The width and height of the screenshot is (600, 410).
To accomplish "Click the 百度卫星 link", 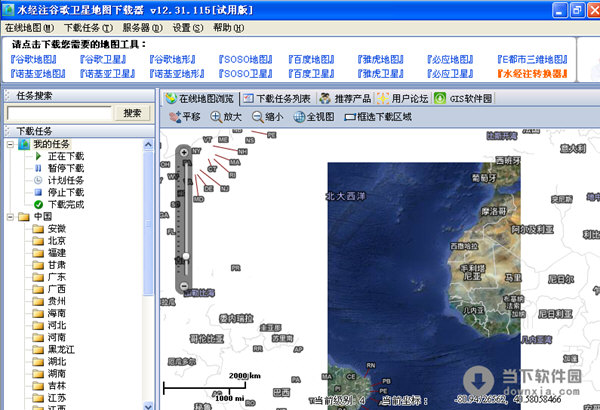I will coord(311,74).
